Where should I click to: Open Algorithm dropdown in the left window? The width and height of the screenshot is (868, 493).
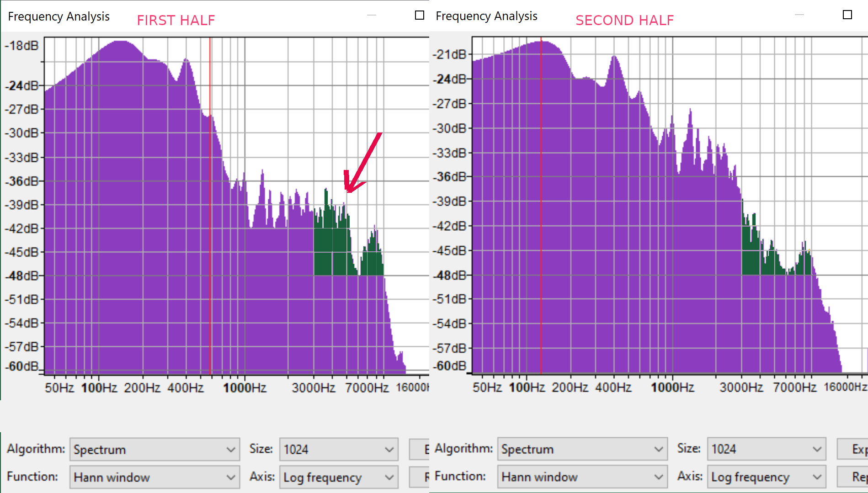coord(154,450)
